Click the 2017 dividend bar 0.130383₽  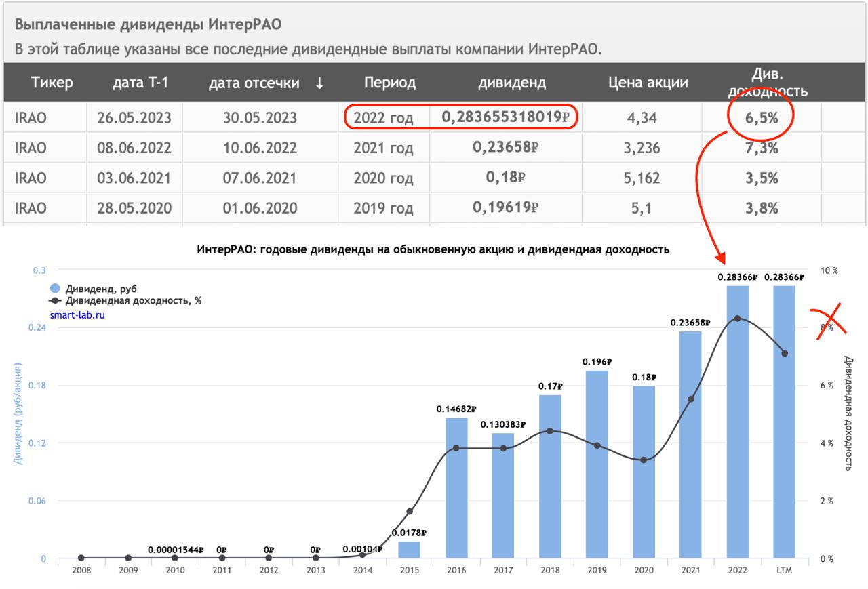[503, 496]
